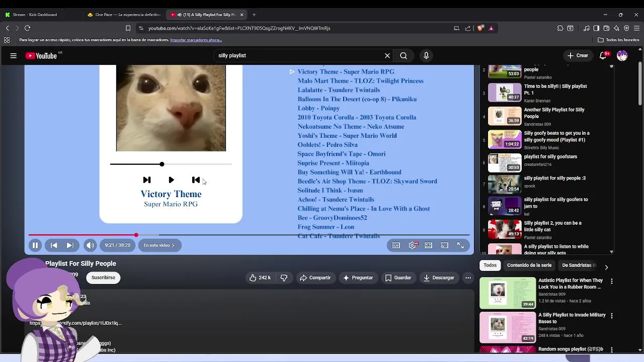
Task: Open the browser extensions puzzle icon
Action: (560, 28)
